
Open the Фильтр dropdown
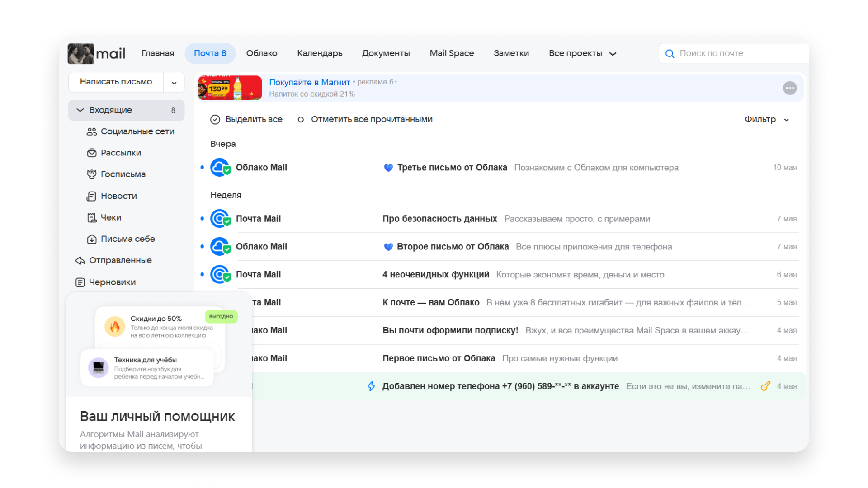(767, 119)
